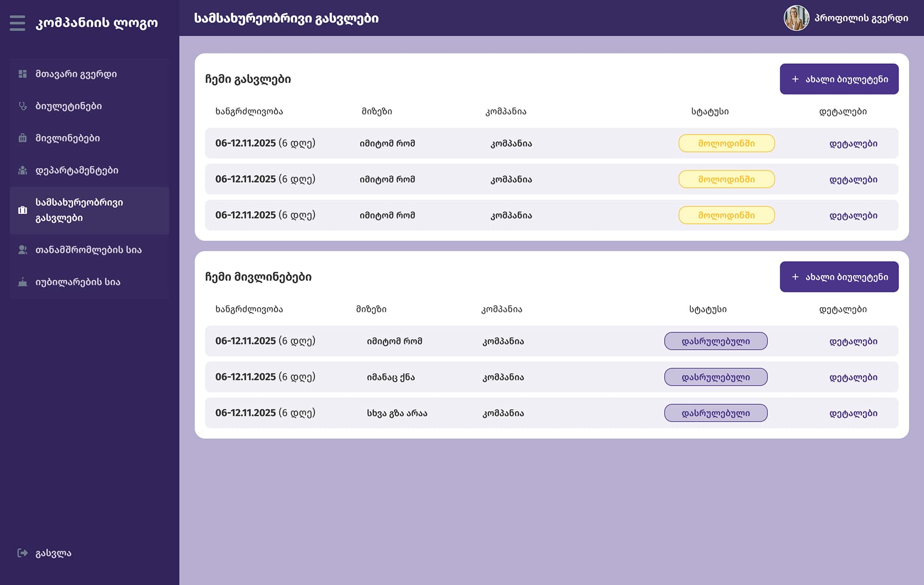Viewport: 924px width, 585px height.
Task: Click the დეპარტამენტები people icon
Action: (x=23, y=170)
